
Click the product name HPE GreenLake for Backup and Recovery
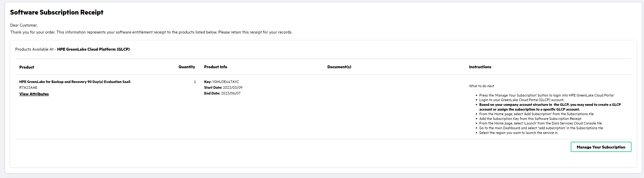tap(75, 82)
